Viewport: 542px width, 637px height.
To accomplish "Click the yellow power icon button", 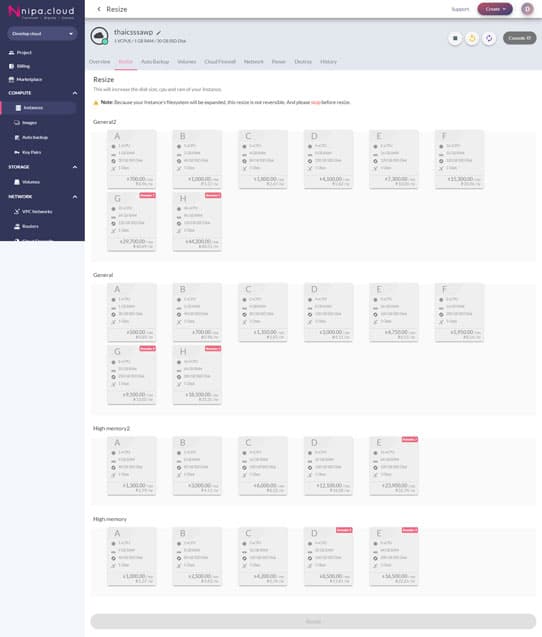I will point(472,38).
